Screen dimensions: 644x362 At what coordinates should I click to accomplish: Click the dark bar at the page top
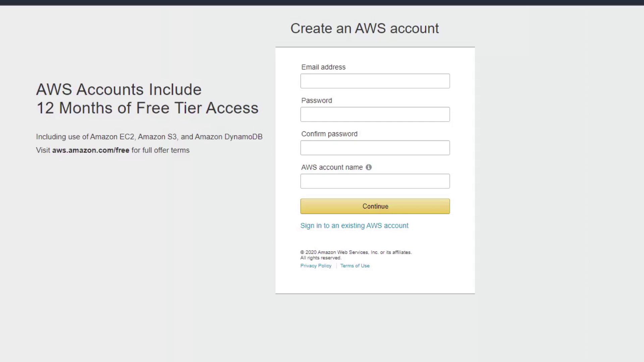[322, 2]
